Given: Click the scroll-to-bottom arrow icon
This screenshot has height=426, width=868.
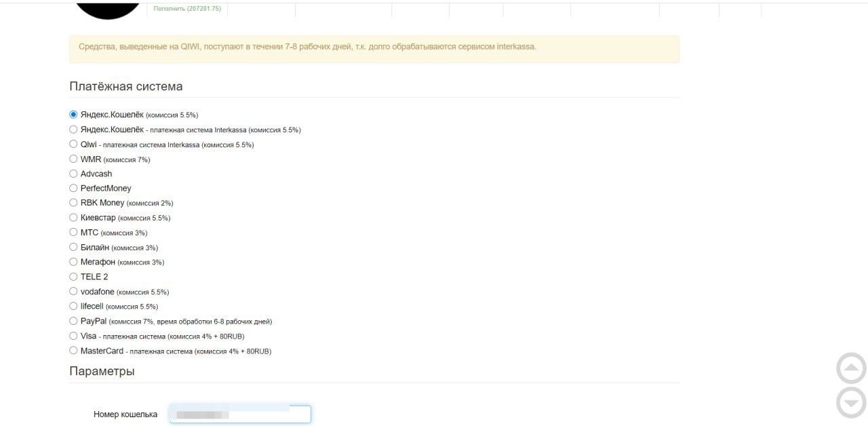Looking at the screenshot, I should [851, 403].
